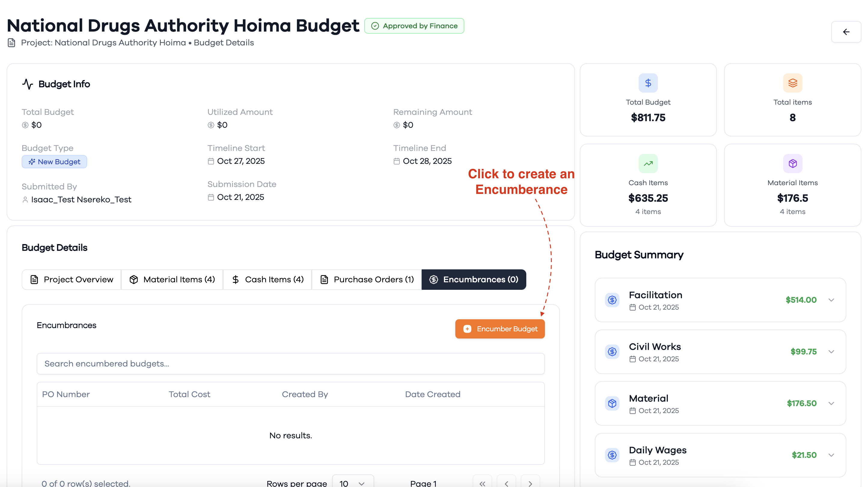Click the PO Number column header
This screenshot has height=487, width=868.
(66, 394)
